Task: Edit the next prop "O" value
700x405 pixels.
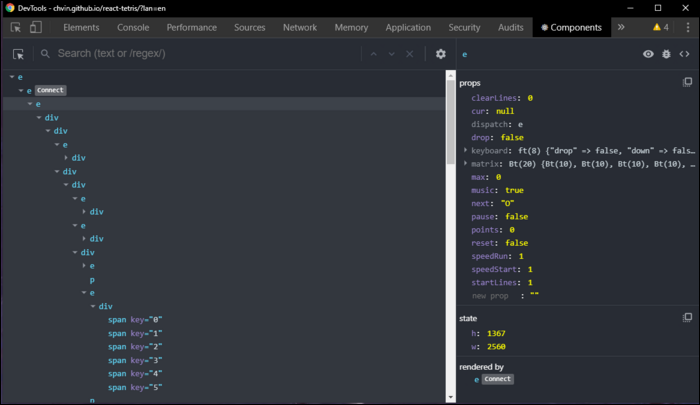Action: tap(508, 203)
